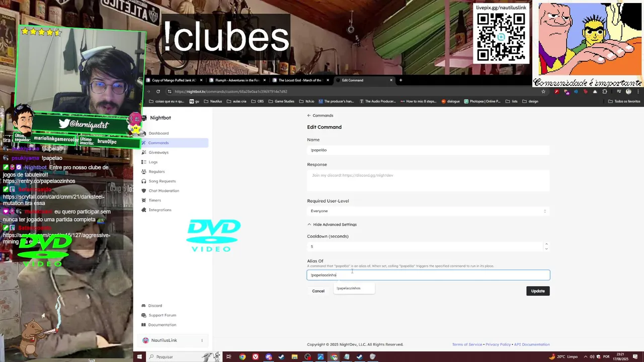
Task: Open the dialogue bookmark
Action: pos(450,101)
